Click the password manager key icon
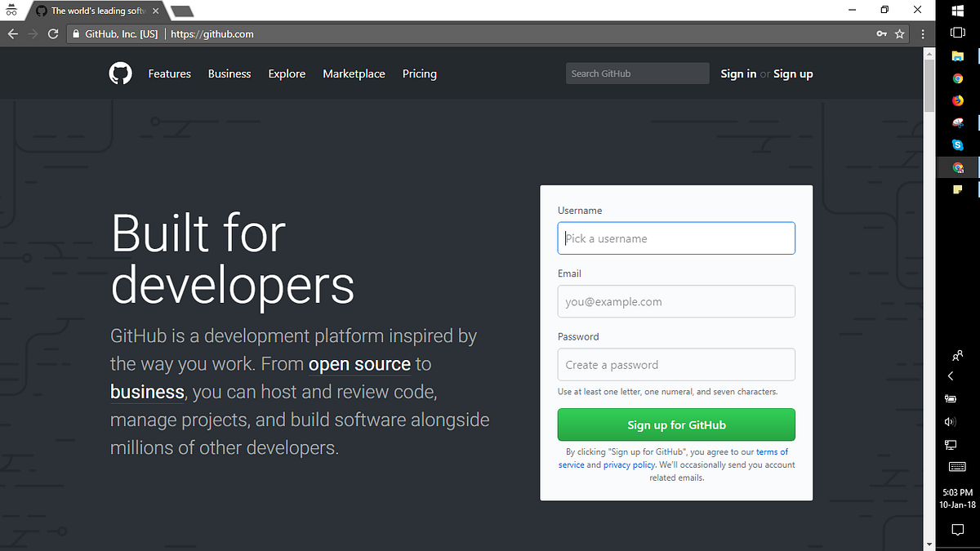Image resolution: width=980 pixels, height=551 pixels. 881,33
